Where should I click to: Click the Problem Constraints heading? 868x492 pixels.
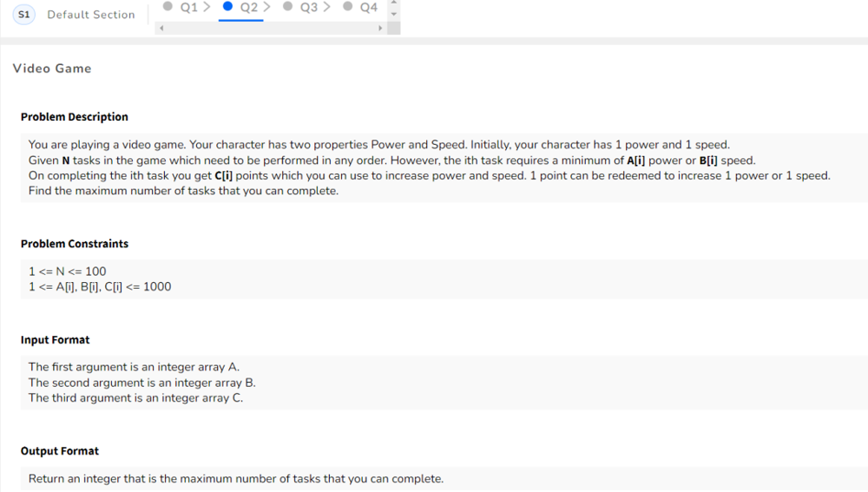tap(74, 244)
